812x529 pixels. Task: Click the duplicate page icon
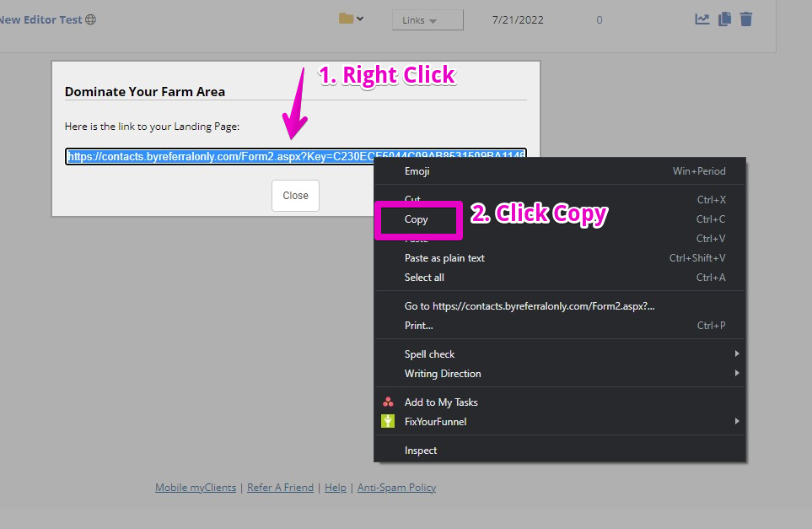(x=724, y=19)
